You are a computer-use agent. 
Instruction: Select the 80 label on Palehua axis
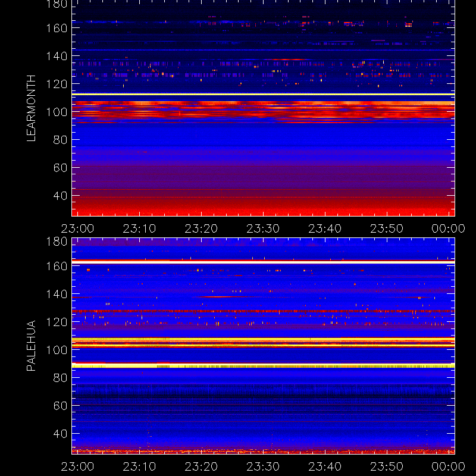[60, 378]
